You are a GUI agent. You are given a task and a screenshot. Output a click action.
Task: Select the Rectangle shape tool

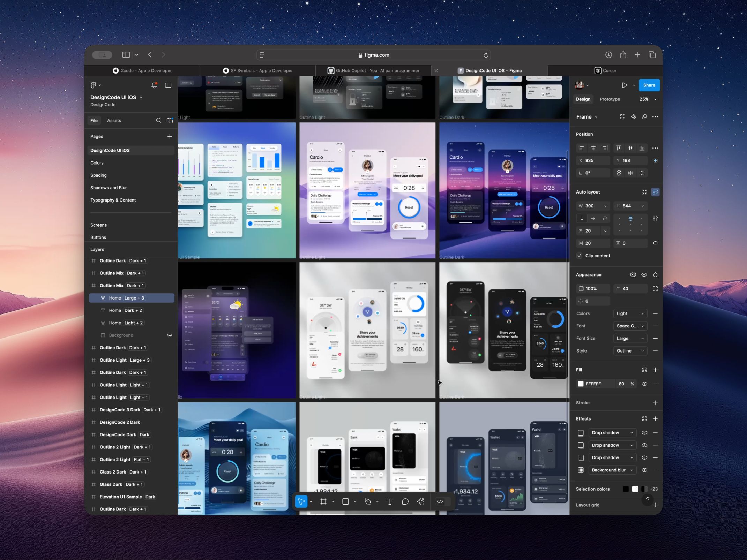click(345, 501)
